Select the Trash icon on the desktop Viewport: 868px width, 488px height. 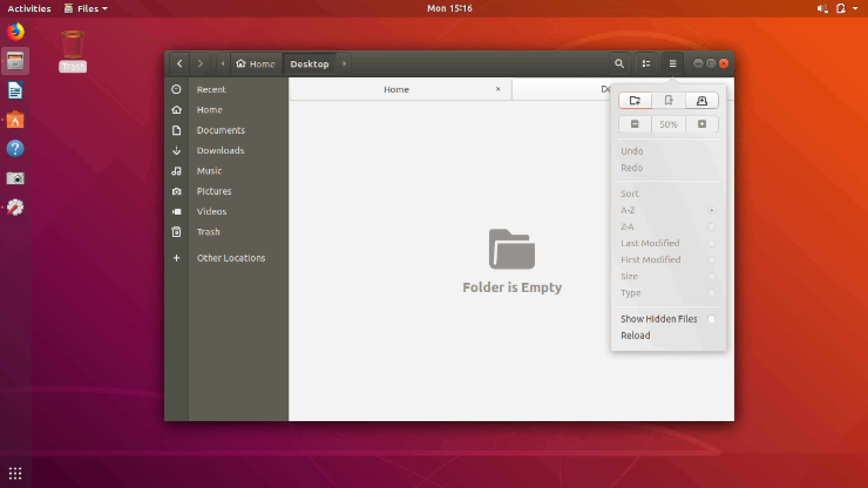coord(73,51)
